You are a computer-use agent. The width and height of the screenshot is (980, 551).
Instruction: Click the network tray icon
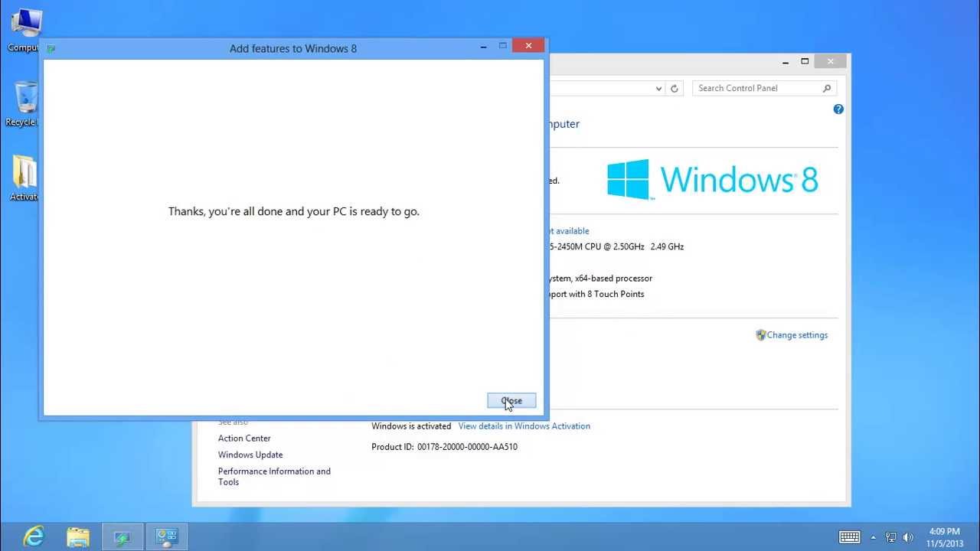coord(891,537)
